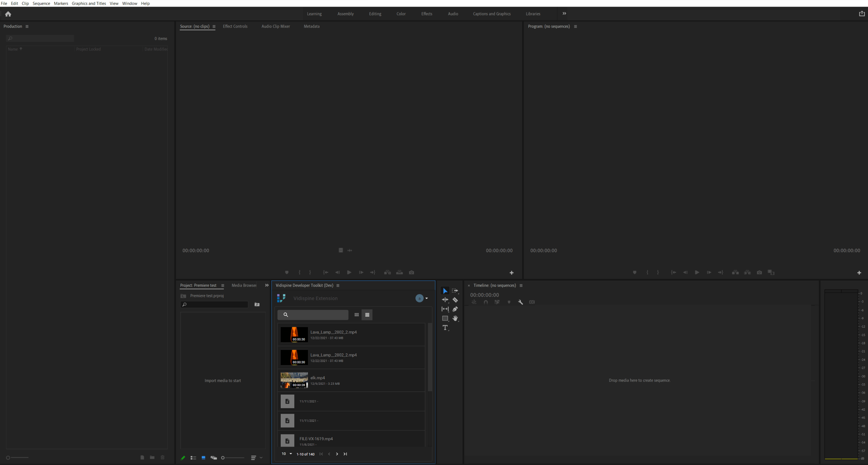The width and height of the screenshot is (868, 465).
Task: Toggle closed captions display in timeline
Action: click(x=532, y=302)
